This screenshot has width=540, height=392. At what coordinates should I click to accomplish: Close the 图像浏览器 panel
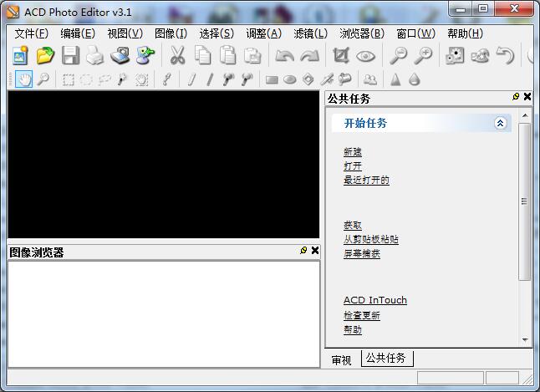tap(315, 251)
